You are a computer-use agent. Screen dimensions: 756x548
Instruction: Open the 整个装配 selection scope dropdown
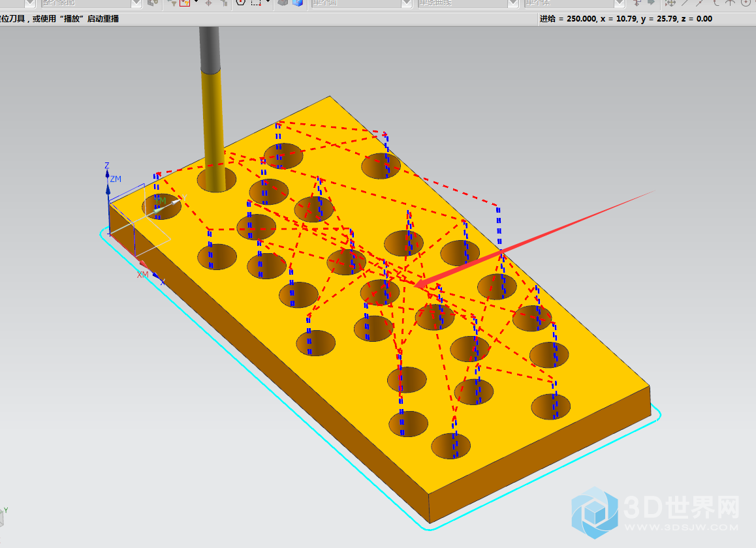(x=91, y=3)
